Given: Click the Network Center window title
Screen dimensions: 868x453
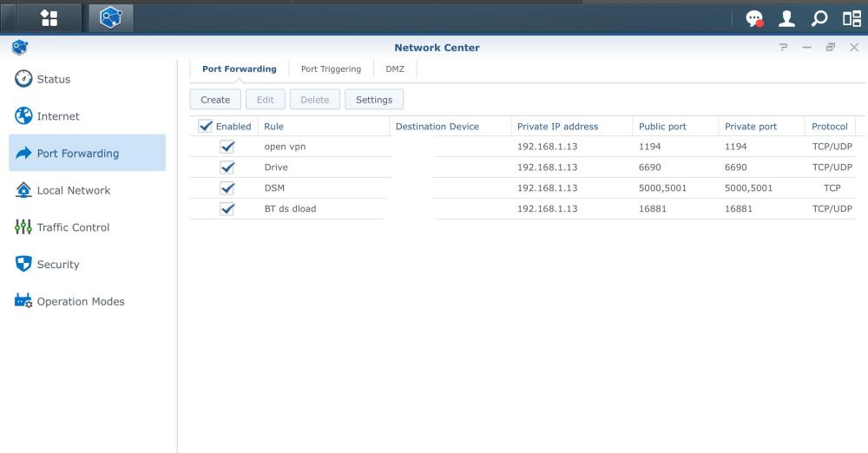Looking at the screenshot, I should point(437,48).
